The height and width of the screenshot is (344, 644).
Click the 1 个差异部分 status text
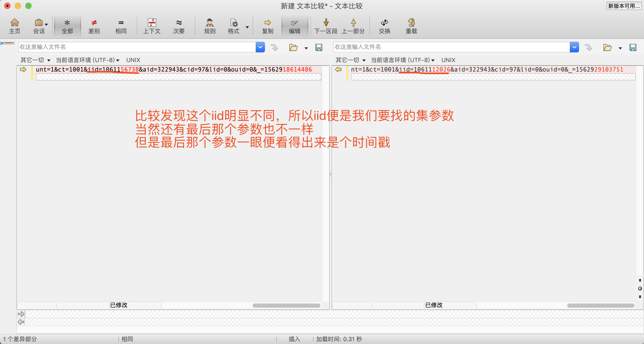coord(20,339)
